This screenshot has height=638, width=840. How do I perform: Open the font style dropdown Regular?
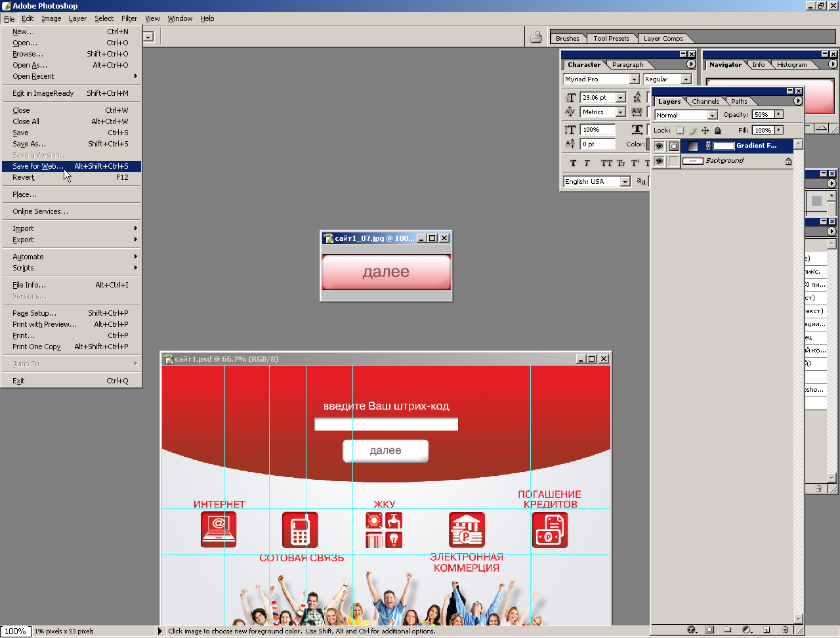point(686,79)
